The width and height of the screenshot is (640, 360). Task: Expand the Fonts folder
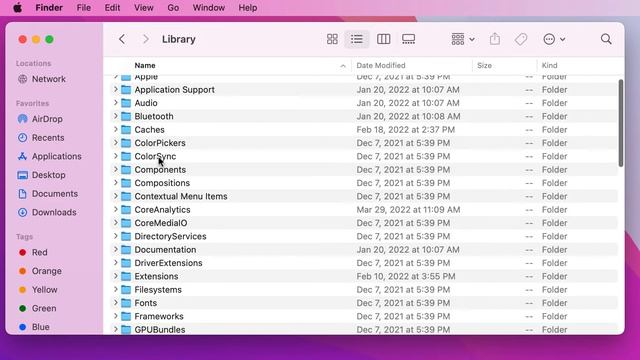116,303
